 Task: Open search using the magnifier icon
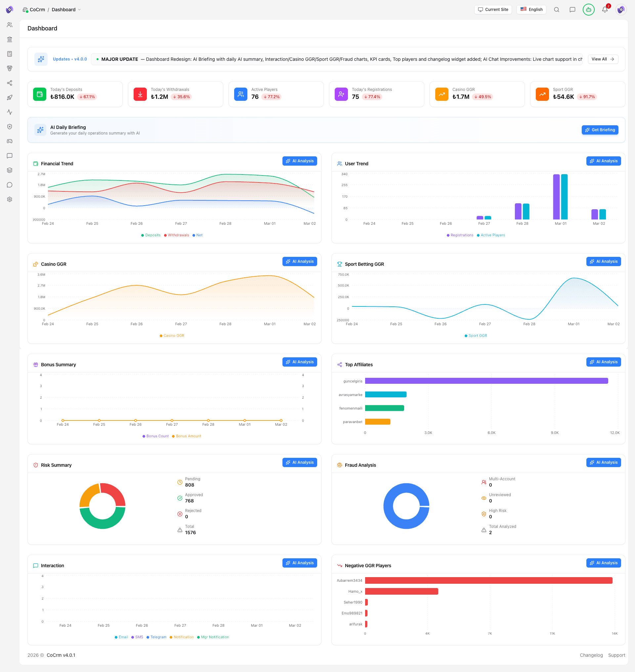557,10
